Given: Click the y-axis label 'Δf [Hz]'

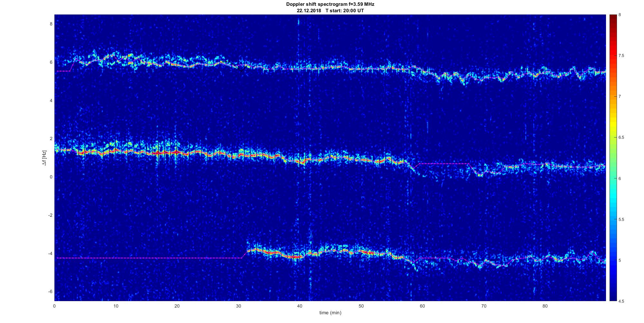Looking at the screenshot, I should coord(44,158).
